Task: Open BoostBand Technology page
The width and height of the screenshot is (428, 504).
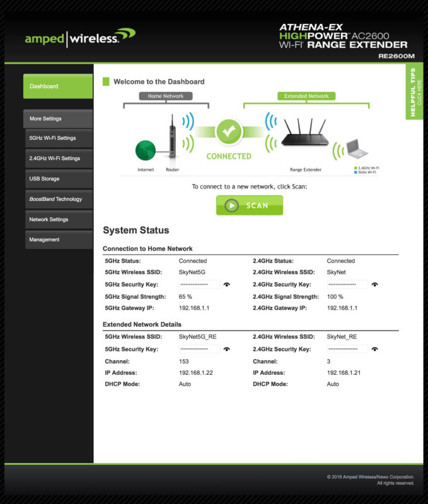Action: point(59,199)
